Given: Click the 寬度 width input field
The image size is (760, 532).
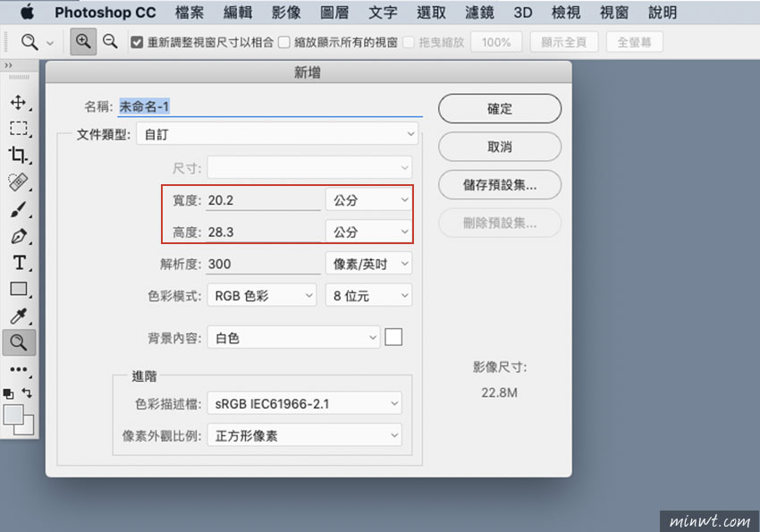Looking at the screenshot, I should tap(263, 200).
